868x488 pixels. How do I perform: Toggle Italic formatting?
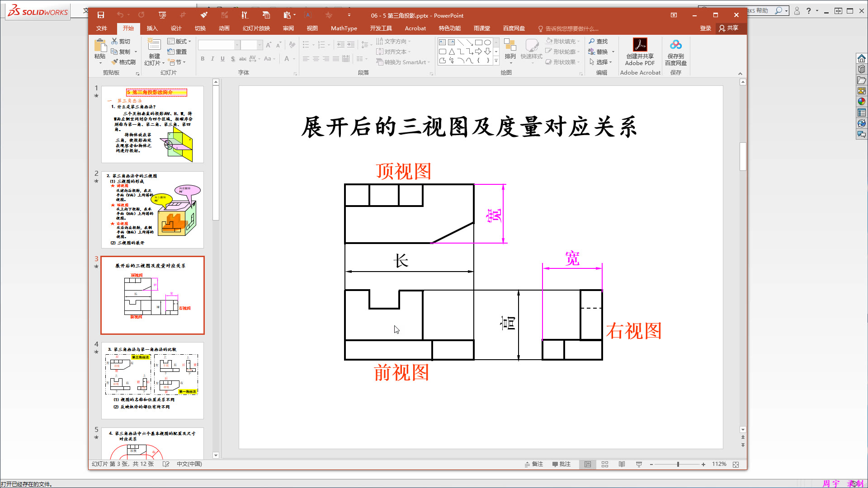point(212,59)
